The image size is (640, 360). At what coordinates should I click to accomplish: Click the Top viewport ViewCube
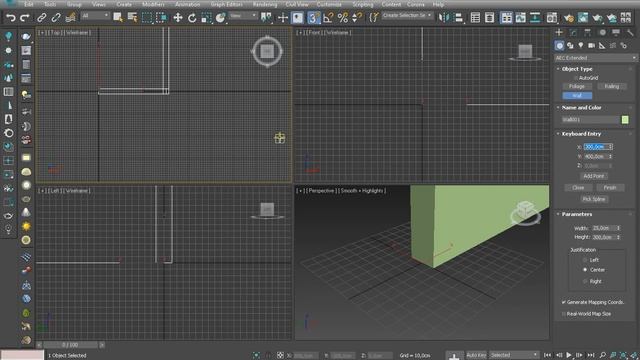(267, 51)
